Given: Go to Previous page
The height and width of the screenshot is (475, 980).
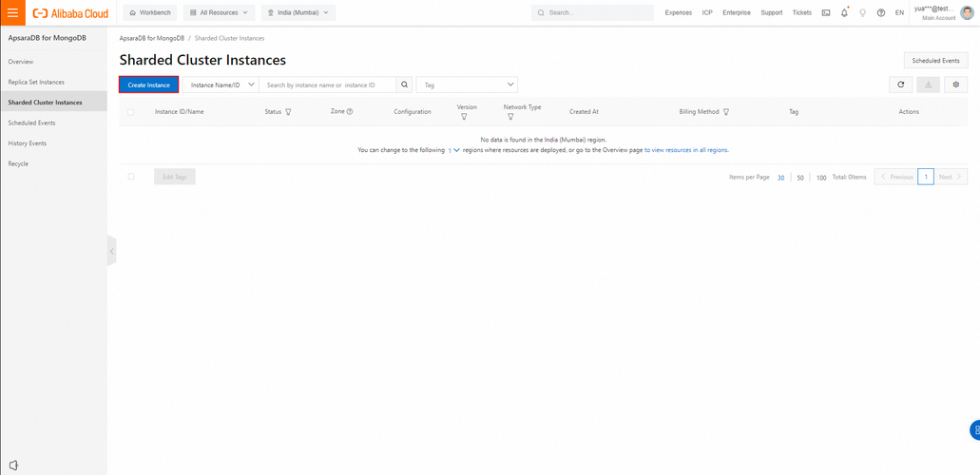Looking at the screenshot, I should tap(897, 177).
